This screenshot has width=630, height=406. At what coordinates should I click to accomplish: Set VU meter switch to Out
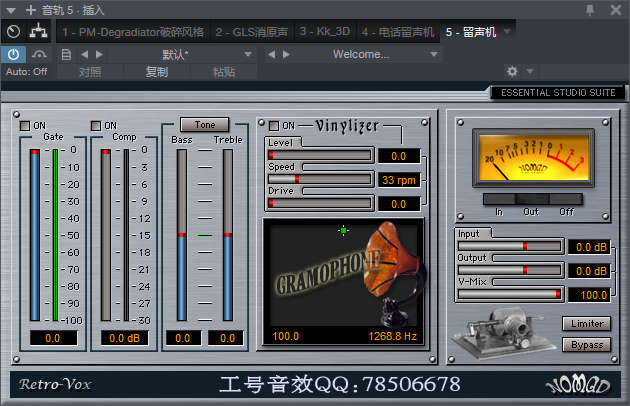coord(532,199)
